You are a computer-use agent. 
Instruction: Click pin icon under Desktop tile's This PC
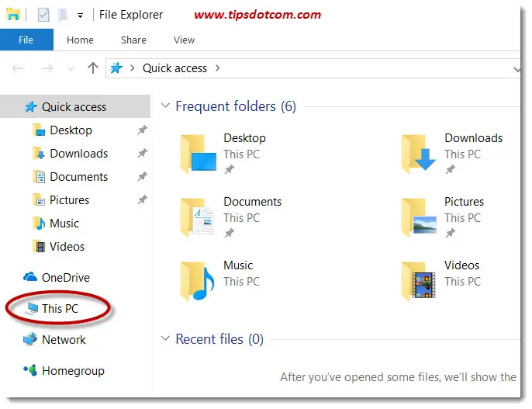(230, 169)
